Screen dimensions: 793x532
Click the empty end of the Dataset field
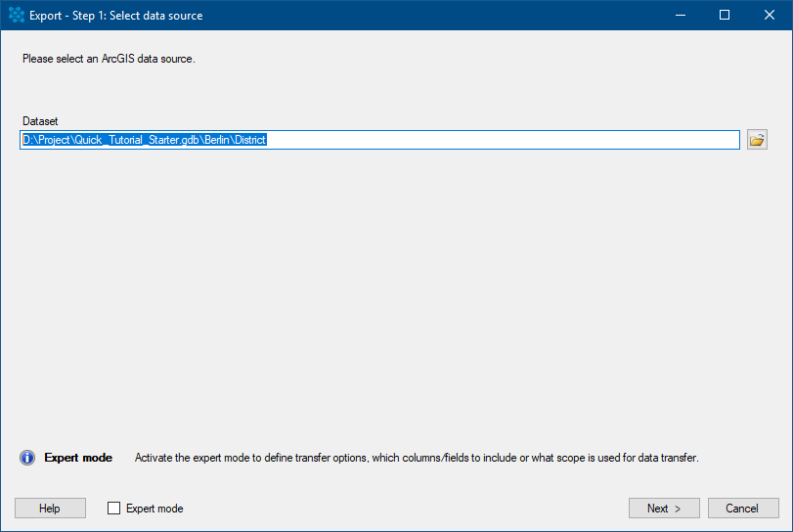click(x=504, y=140)
